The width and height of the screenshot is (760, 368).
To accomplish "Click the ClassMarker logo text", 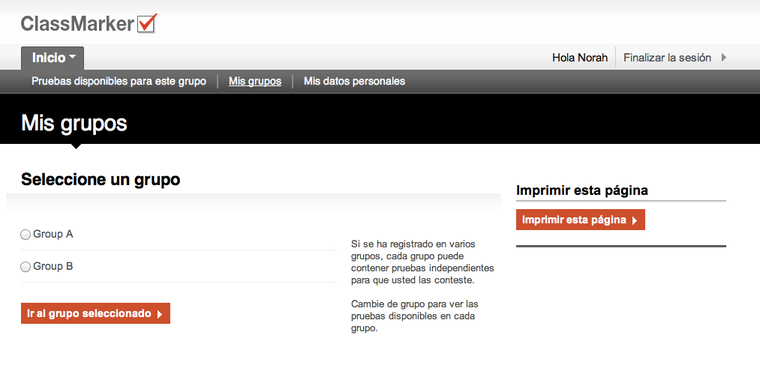I will pos(77,24).
